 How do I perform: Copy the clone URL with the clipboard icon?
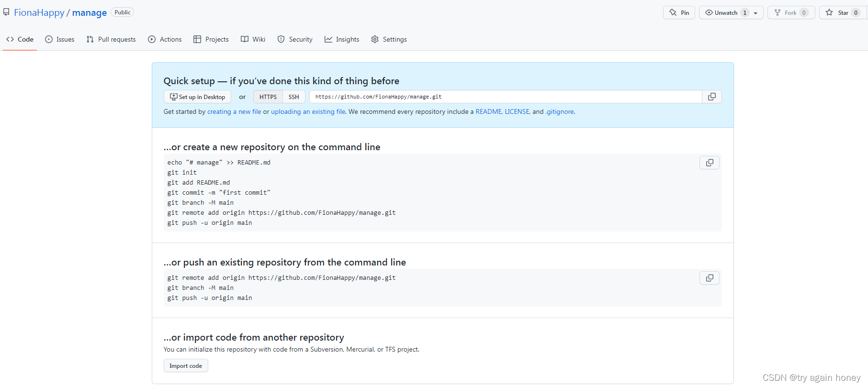tap(712, 97)
